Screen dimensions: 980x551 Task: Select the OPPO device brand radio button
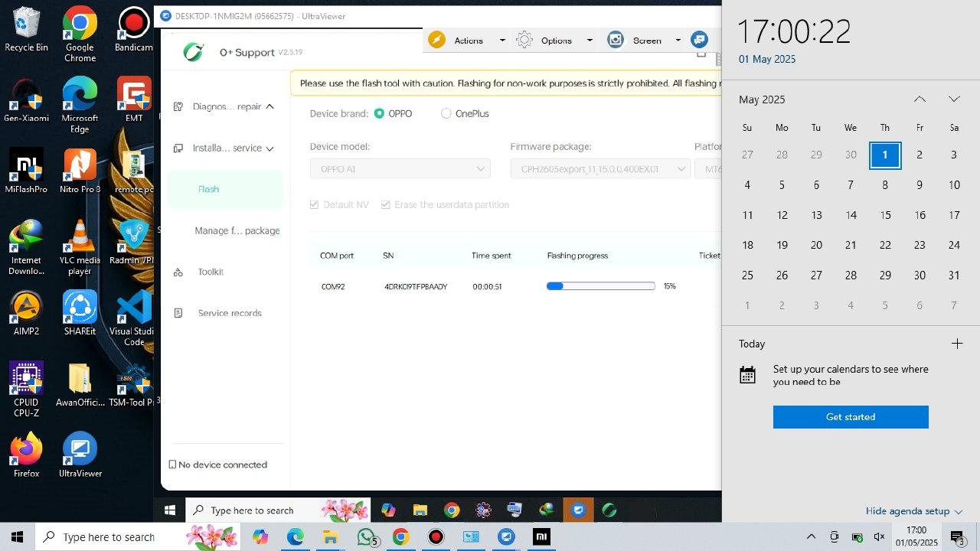tap(379, 114)
